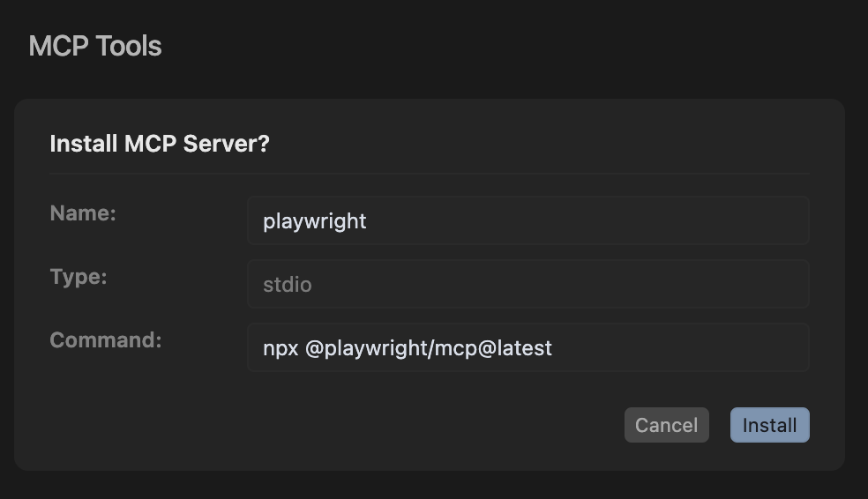868x499 pixels.
Task: Place cursor on the "playwright" name text
Action: coord(315,221)
